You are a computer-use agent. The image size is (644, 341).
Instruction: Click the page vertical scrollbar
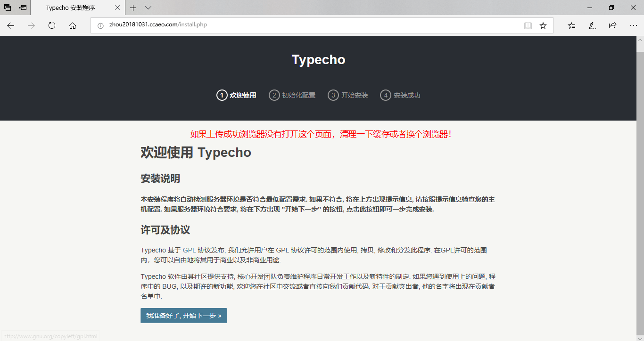(640, 192)
